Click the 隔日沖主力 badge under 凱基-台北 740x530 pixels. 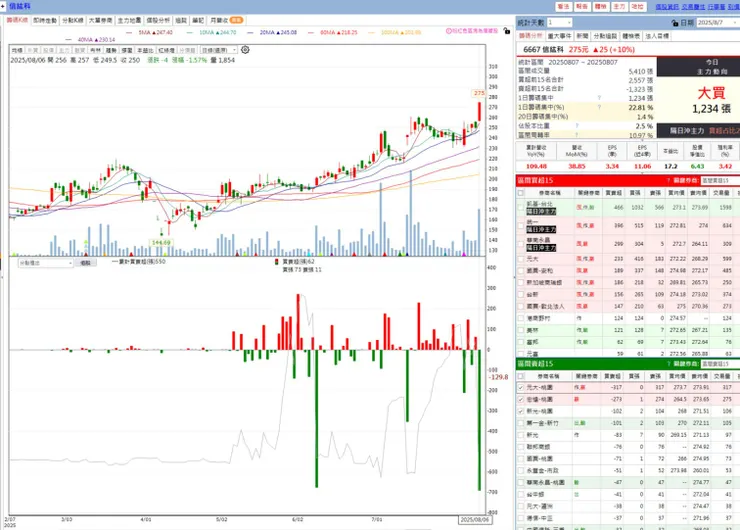541,211
